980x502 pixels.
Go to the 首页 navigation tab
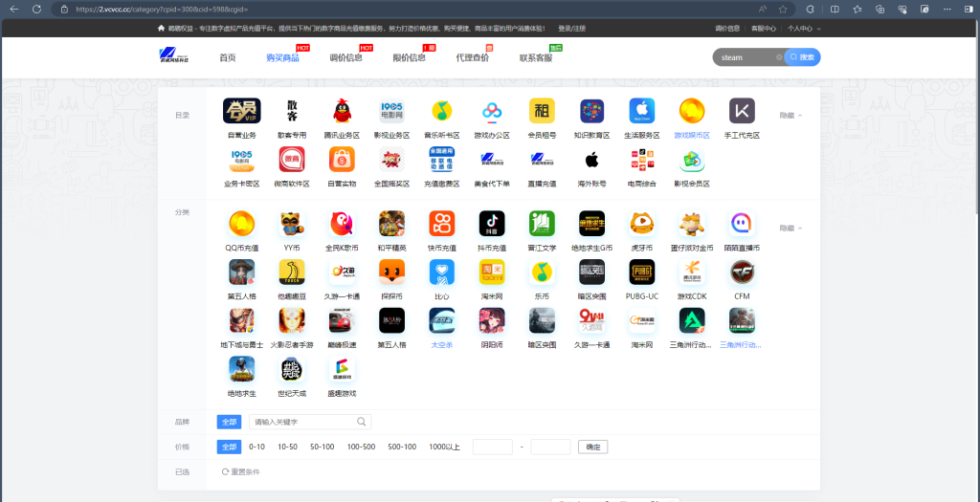(x=228, y=57)
